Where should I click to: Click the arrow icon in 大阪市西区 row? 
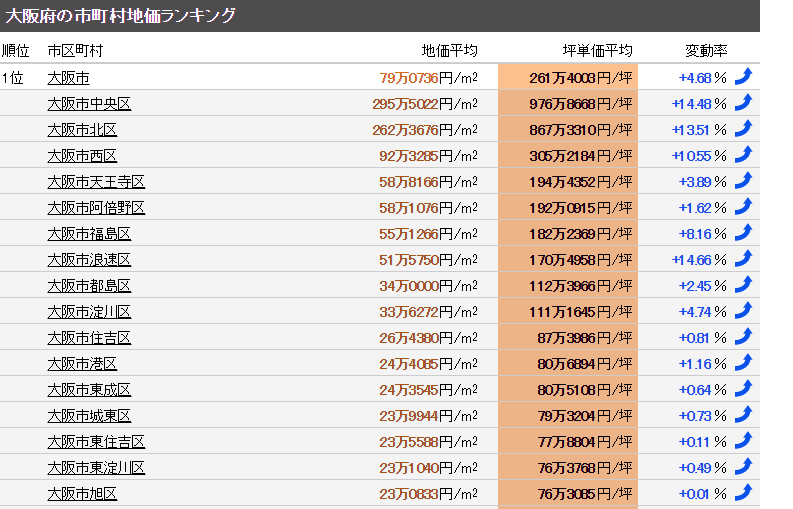pos(743,155)
